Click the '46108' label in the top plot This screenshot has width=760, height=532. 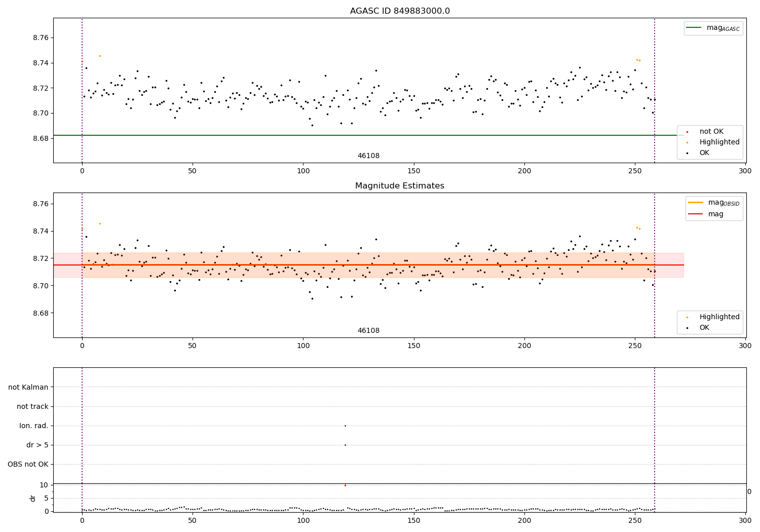(x=368, y=156)
